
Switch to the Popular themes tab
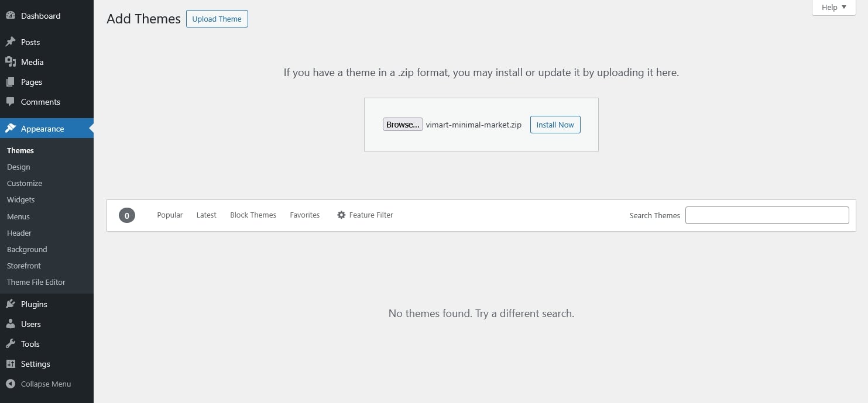(170, 215)
